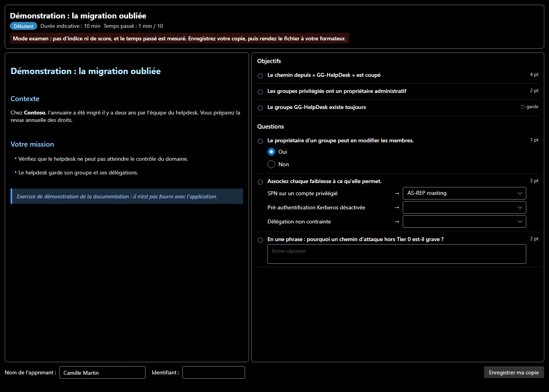Click the shield icon beside "garde"
This screenshot has width=549, height=392.
523,107
